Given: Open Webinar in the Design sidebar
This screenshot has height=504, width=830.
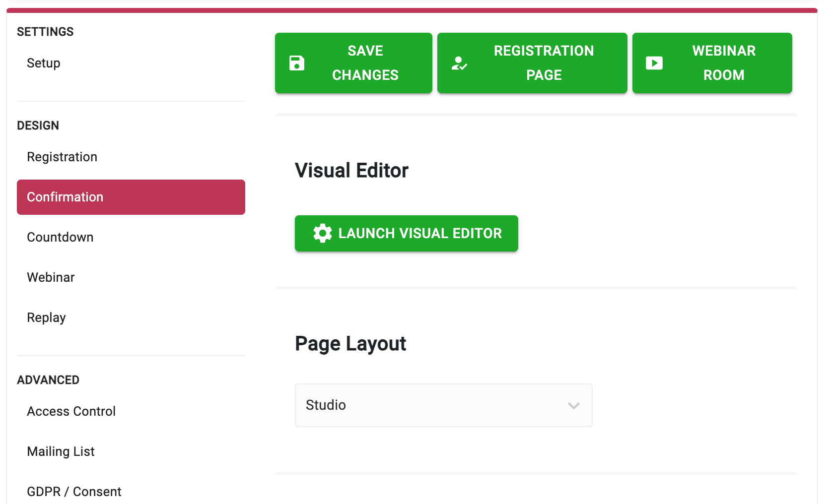Looking at the screenshot, I should click(51, 277).
